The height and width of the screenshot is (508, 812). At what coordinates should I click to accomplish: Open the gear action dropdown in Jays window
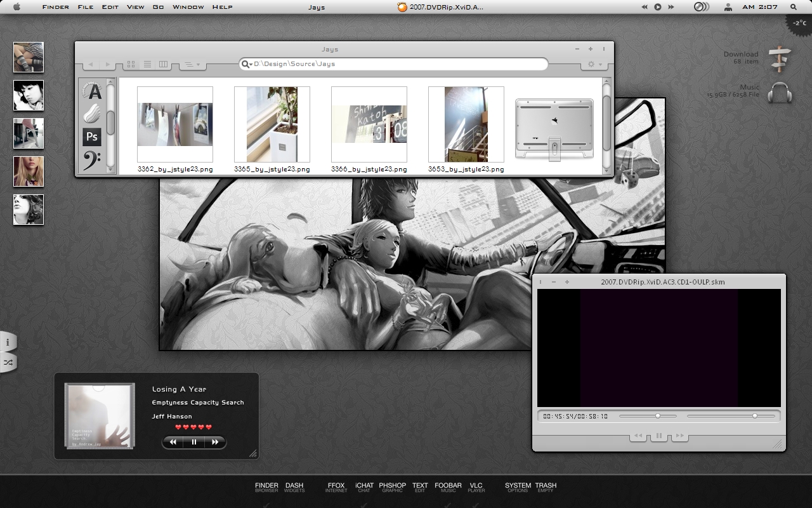pyautogui.click(x=594, y=64)
